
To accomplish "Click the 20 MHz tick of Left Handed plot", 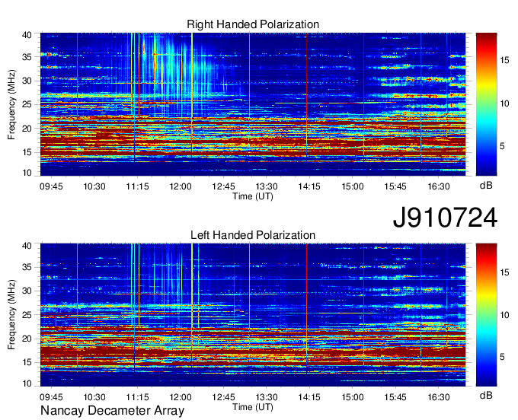I will click(x=27, y=339).
